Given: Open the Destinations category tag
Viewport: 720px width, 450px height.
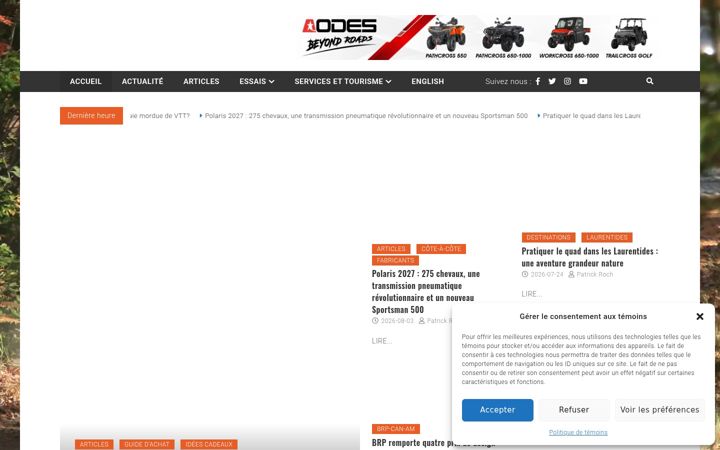Looking at the screenshot, I should [548, 237].
